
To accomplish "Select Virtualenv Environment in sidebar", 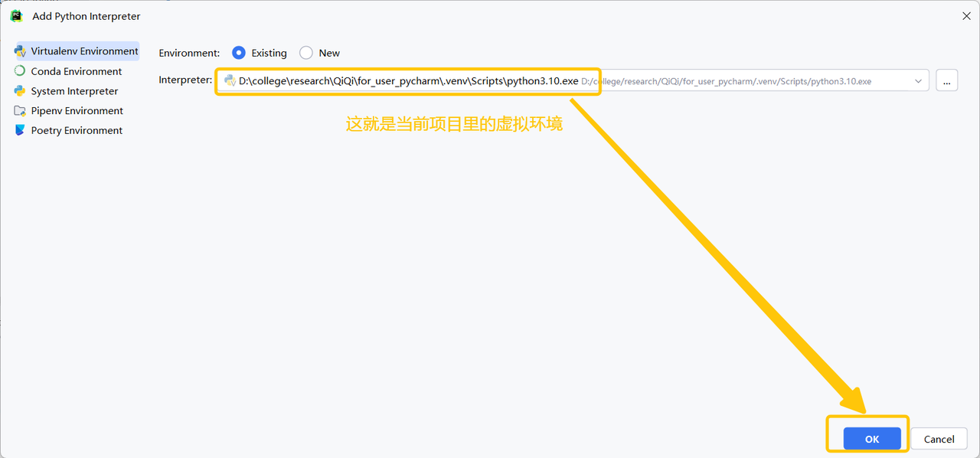I will [84, 51].
